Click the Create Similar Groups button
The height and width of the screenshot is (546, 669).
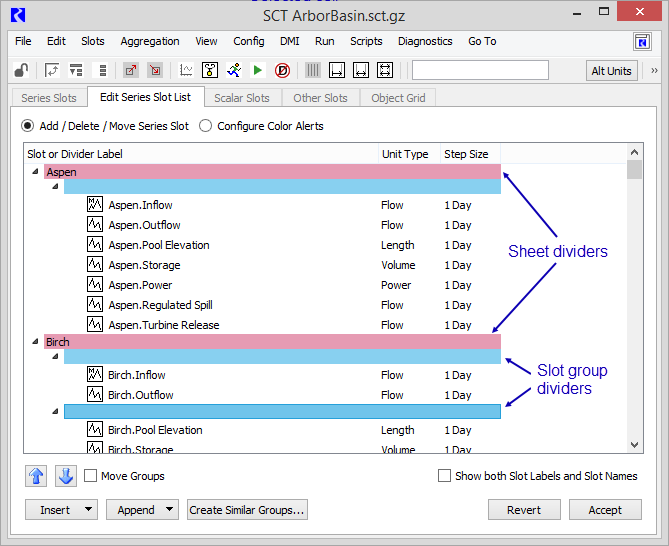(x=247, y=510)
